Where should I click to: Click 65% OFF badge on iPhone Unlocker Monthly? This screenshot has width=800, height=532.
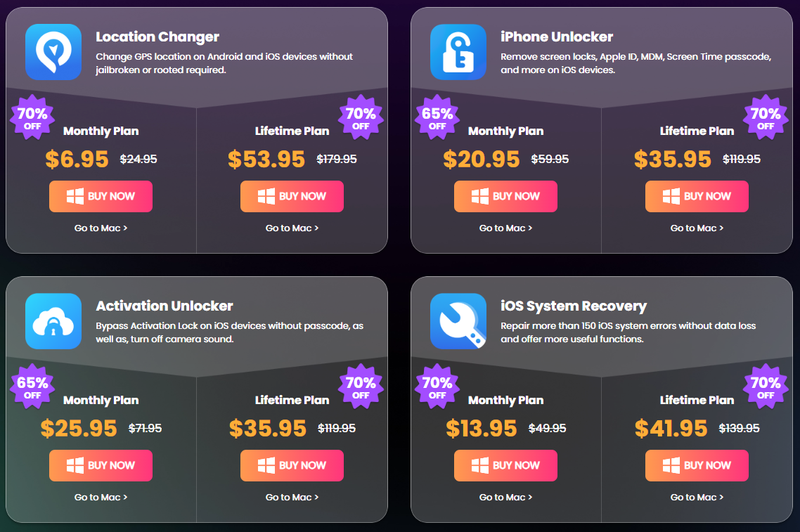437,118
